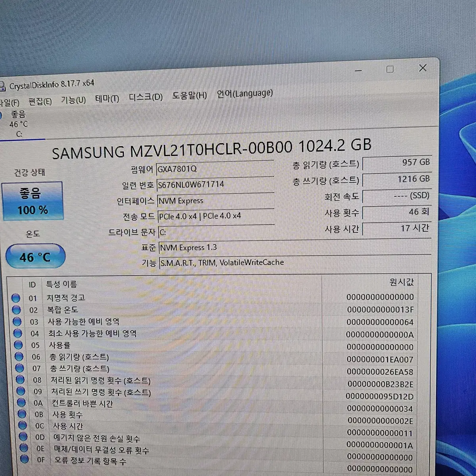476x476 pixels.
Task: Open the 기능(U) menu
Action: click(x=73, y=100)
